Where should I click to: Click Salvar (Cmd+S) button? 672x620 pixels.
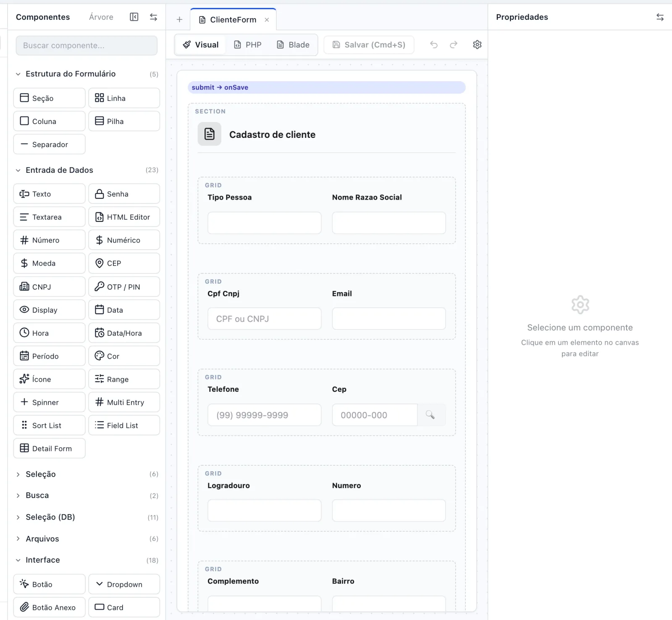point(369,45)
